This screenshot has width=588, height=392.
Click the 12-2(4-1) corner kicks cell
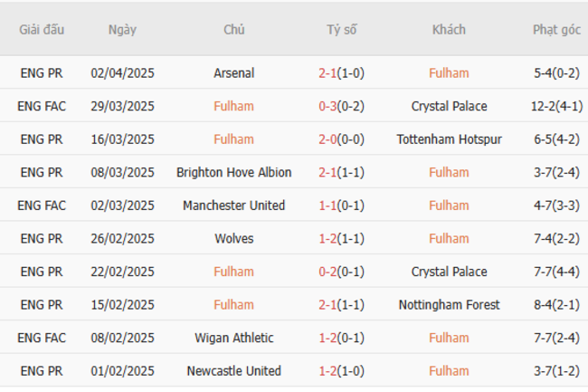click(556, 107)
